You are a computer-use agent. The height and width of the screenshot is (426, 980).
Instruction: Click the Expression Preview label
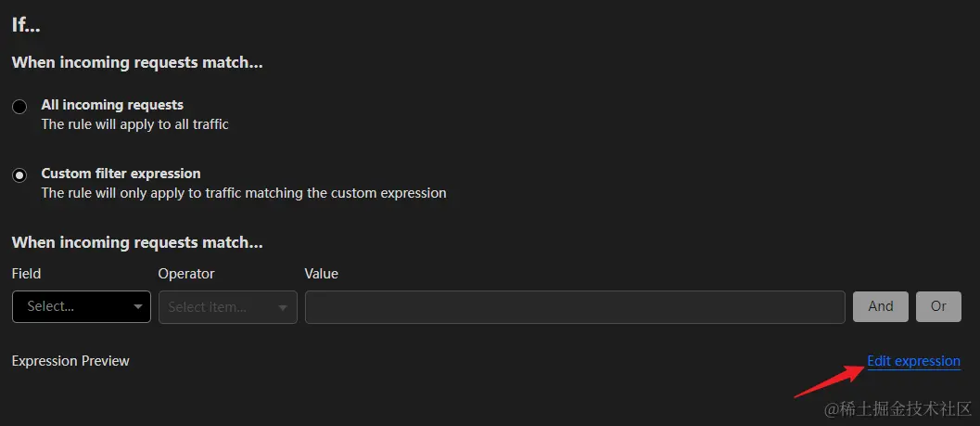[x=70, y=361]
